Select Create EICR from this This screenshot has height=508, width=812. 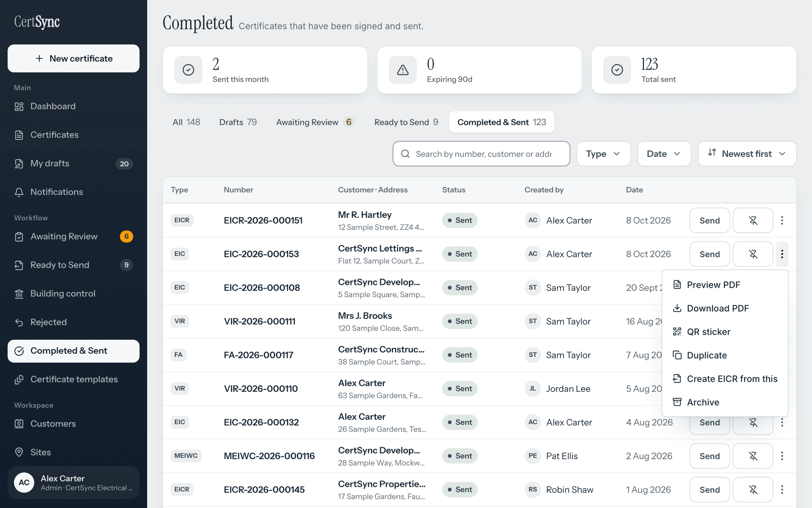[x=725, y=379]
